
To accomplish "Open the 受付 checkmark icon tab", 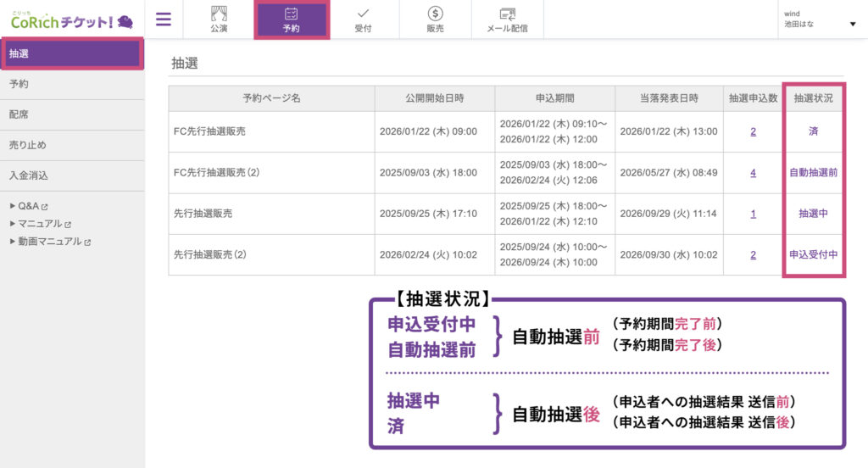I will (363, 20).
